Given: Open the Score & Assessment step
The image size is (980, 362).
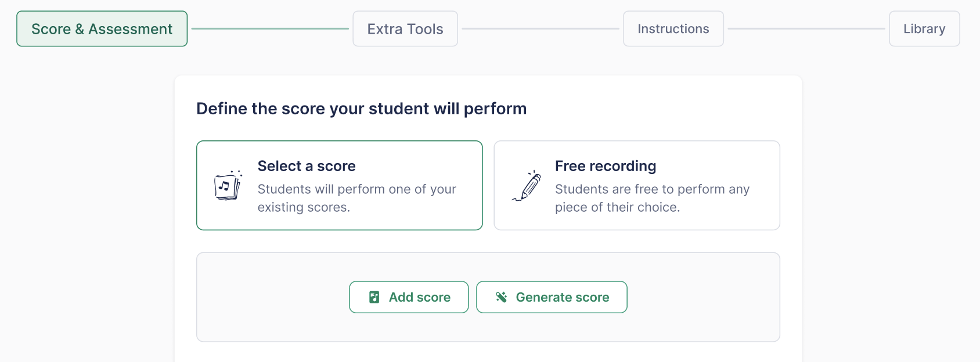Looking at the screenshot, I should (102, 28).
